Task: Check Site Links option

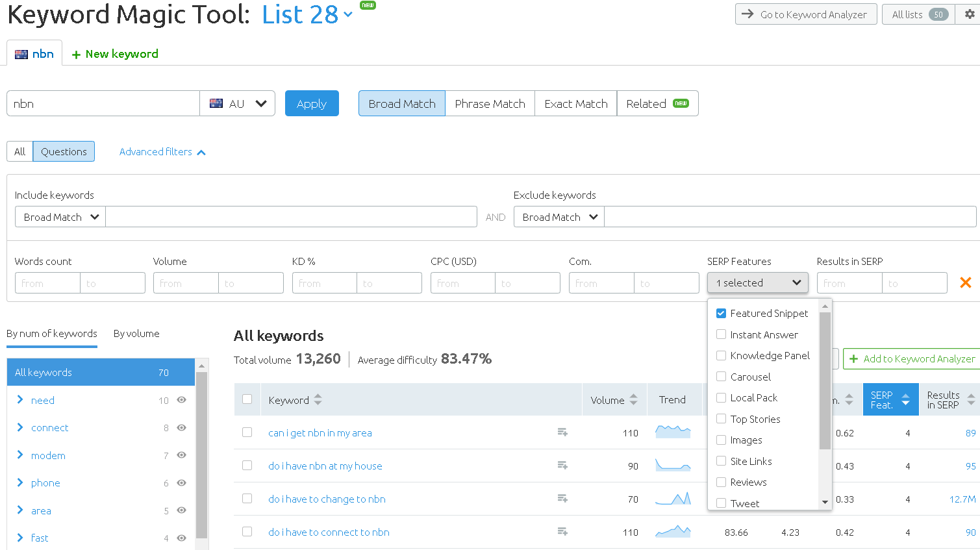Action: coord(721,461)
